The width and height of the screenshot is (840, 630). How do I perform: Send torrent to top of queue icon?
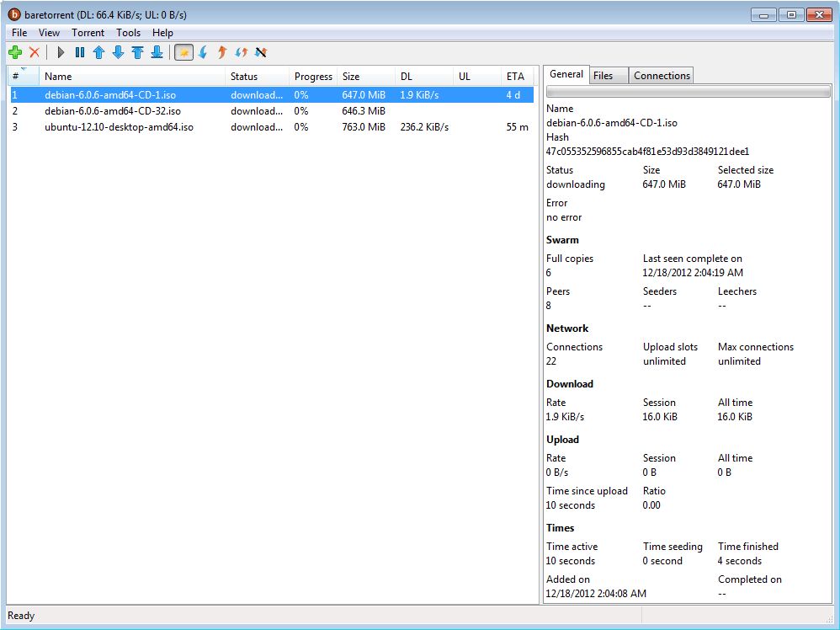137,52
